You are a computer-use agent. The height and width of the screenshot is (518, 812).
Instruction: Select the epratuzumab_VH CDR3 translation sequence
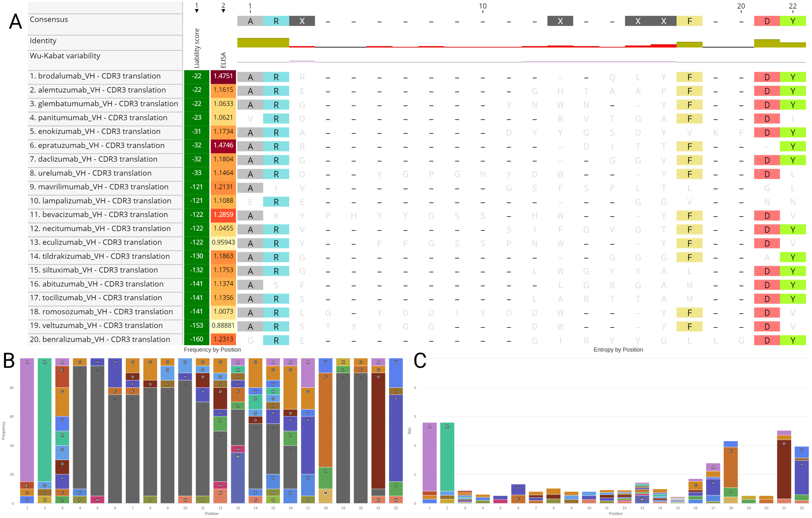pyautogui.click(x=97, y=145)
